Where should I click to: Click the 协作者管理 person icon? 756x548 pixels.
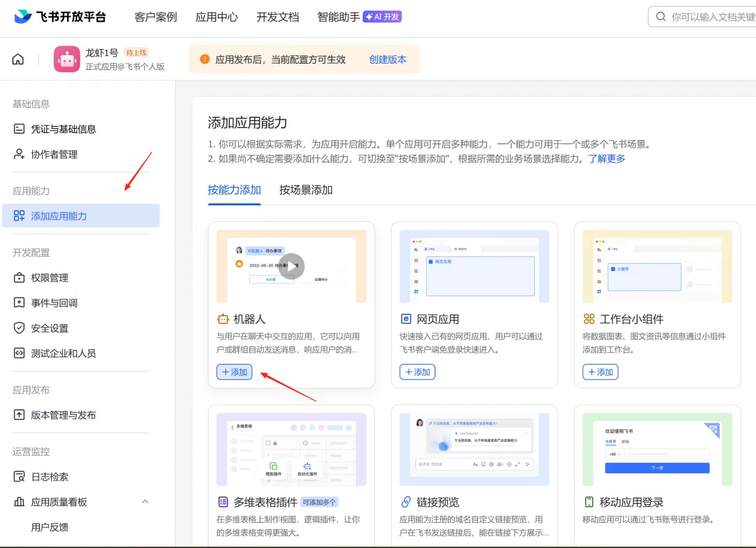[x=19, y=154]
